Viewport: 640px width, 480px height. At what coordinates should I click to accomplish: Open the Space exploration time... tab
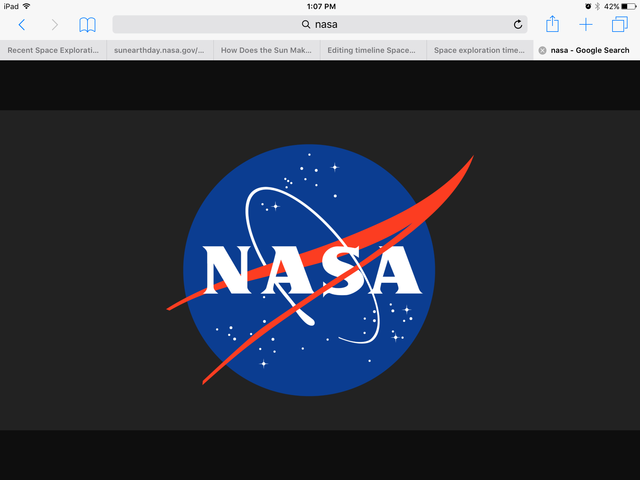pyautogui.click(x=479, y=50)
